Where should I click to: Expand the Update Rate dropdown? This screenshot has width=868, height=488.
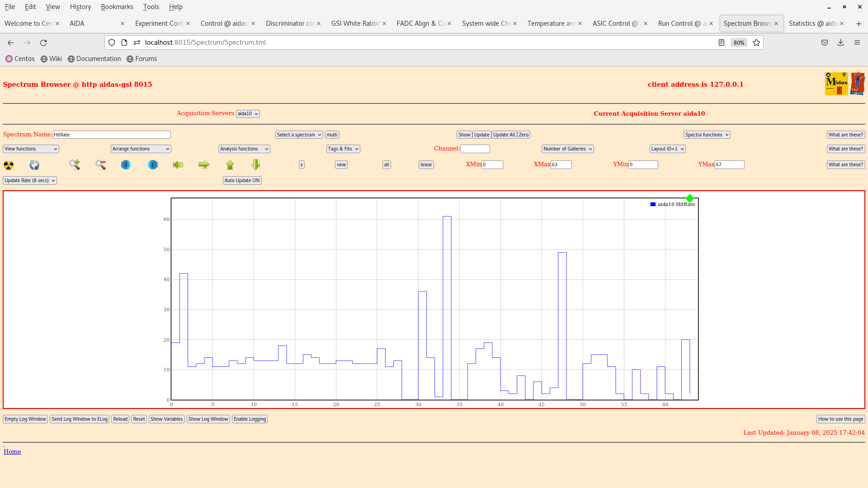(x=30, y=180)
